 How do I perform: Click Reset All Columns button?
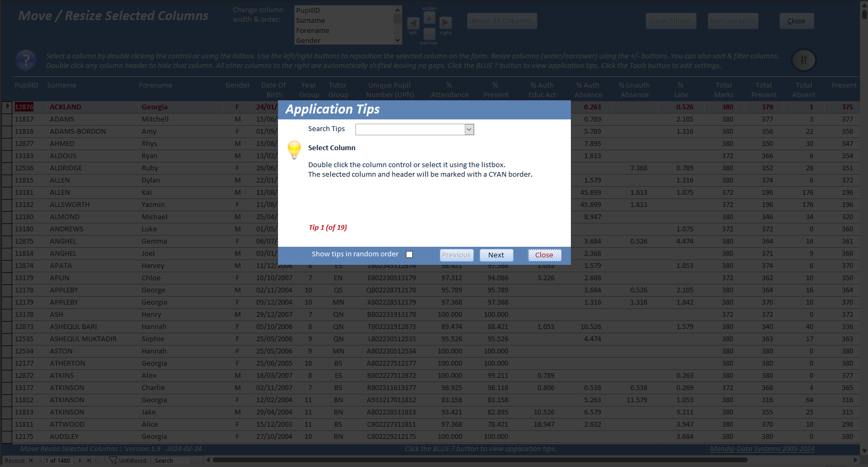coord(502,21)
